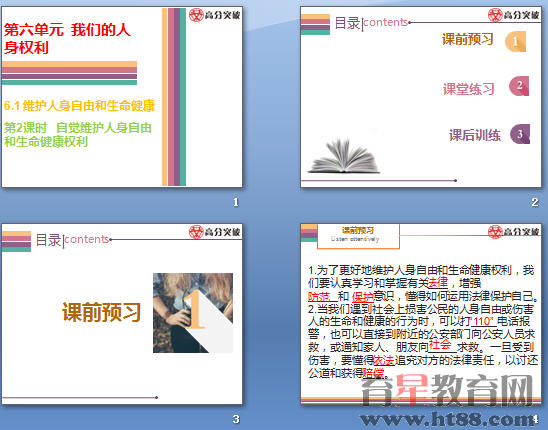Click 课前预习 text on slide 2
The height and width of the screenshot is (430, 548).
pos(468,39)
